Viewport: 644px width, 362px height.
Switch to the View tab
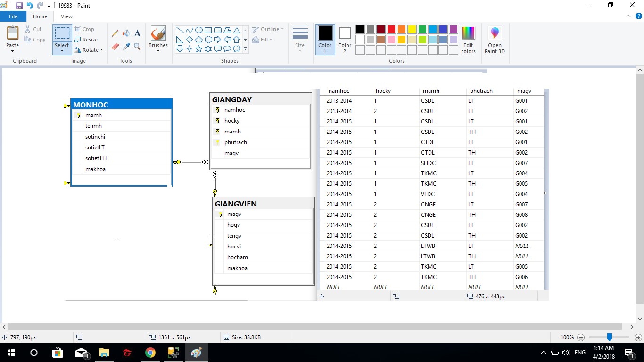66,16
